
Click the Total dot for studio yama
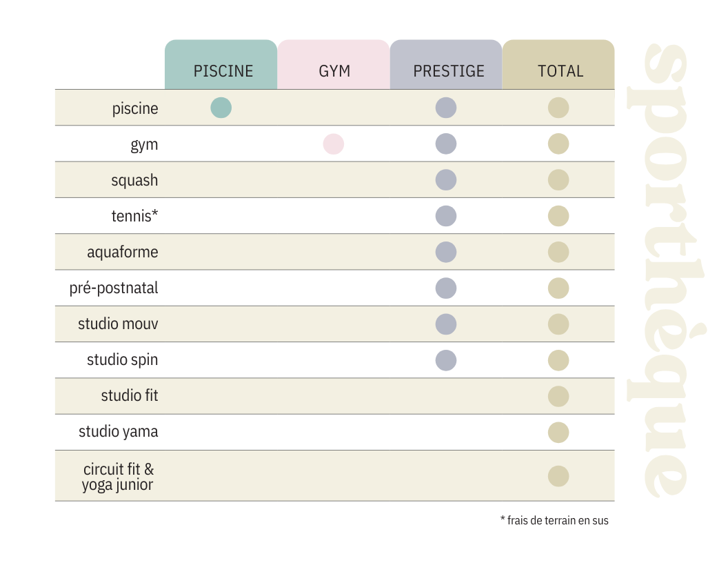(x=558, y=433)
